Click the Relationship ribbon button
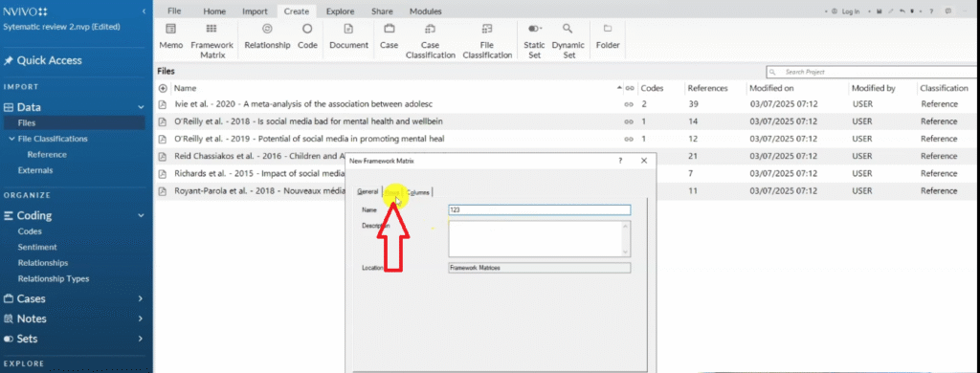This screenshot has height=373, width=980. (267, 37)
